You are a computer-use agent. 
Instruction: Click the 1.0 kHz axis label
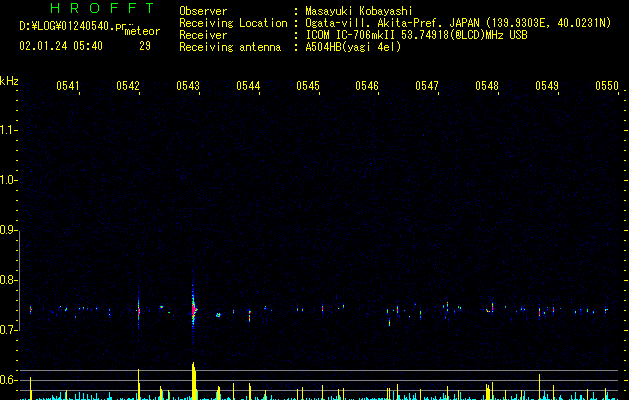pos(8,180)
